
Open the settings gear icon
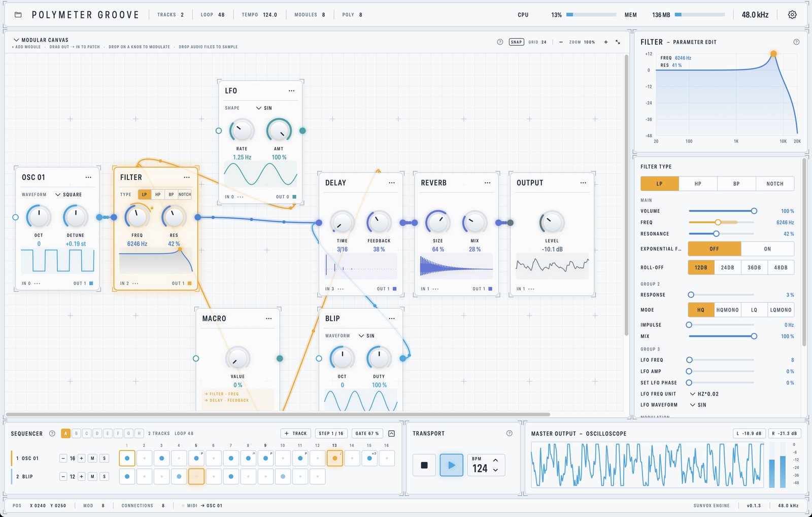tap(792, 15)
